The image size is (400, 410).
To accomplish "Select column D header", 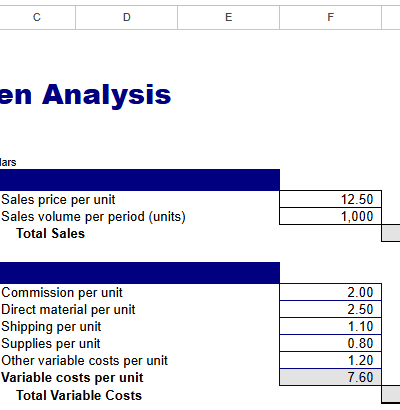I will pos(127,17).
